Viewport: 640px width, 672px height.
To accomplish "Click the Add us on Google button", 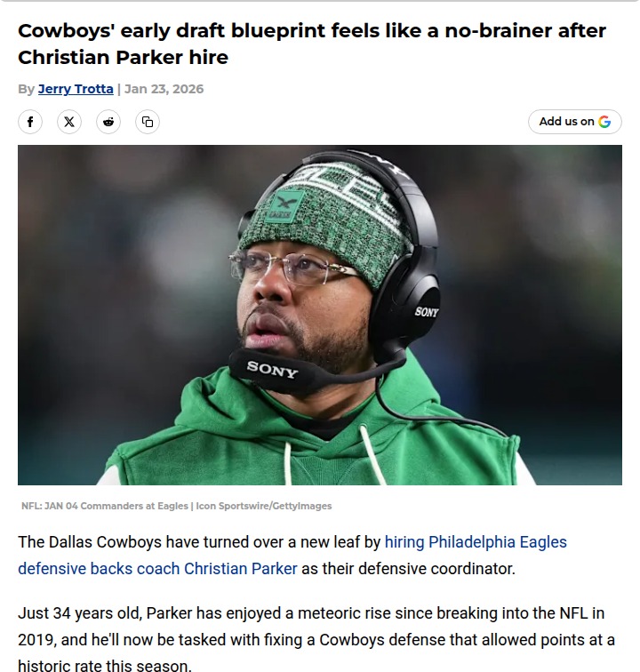I will [x=575, y=122].
